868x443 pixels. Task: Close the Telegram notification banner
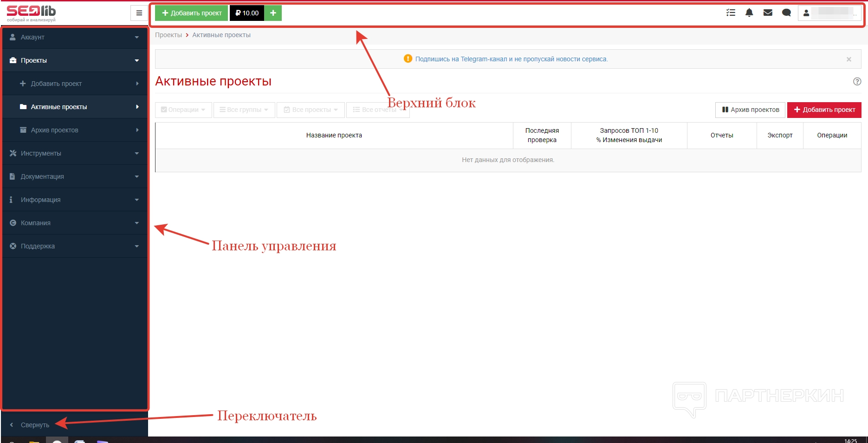point(849,59)
